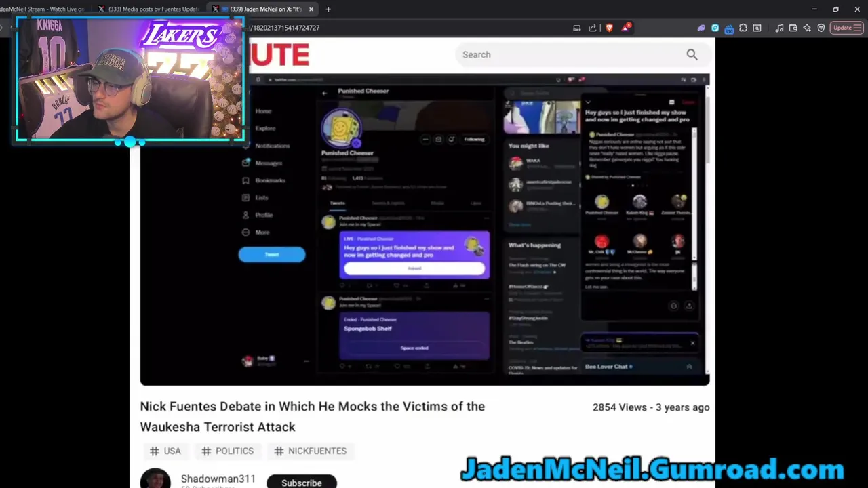Click the share page icon in address bar
Viewport: 868px width, 488px height.
pyautogui.click(x=593, y=28)
